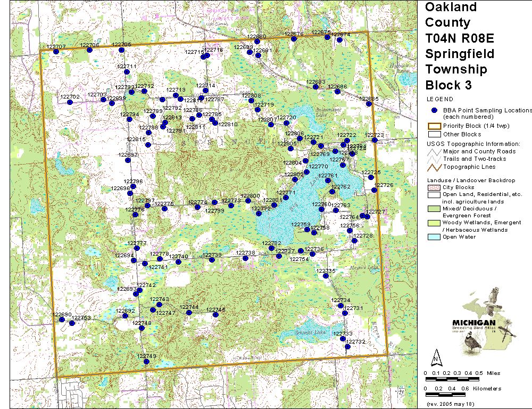Click sampling point 122707 in the top-left corner
Screen dimensions: 532x409
(56, 52)
